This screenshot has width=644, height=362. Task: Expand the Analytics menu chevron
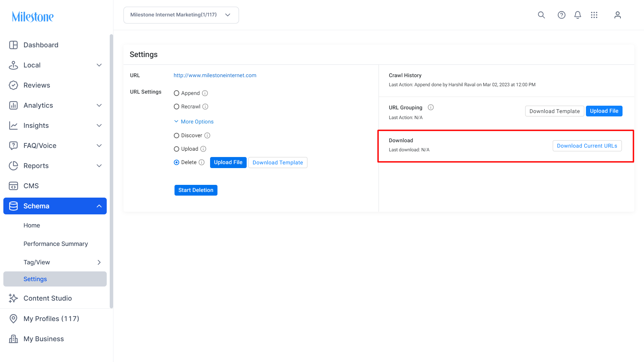click(99, 105)
